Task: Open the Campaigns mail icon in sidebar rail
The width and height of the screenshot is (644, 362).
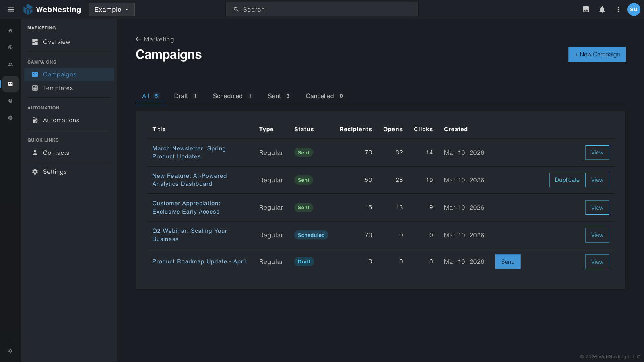Action: click(x=10, y=84)
